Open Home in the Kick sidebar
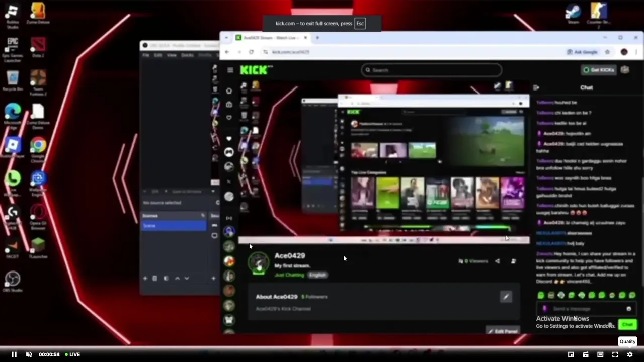The height and width of the screenshot is (362, 644). click(x=229, y=91)
